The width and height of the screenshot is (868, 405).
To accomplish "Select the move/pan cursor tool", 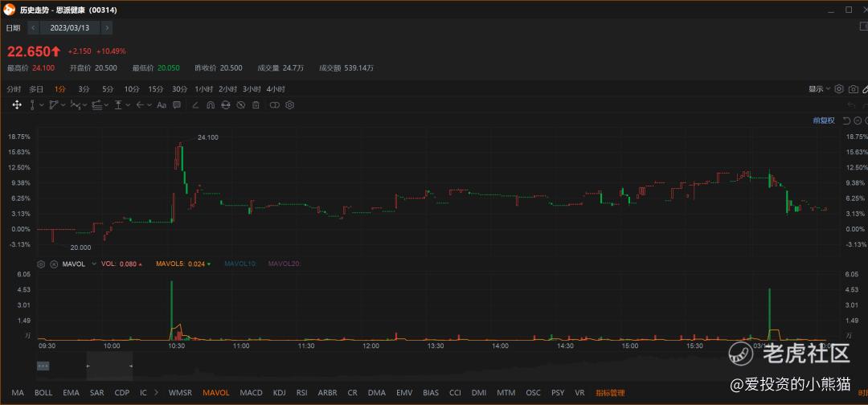I will click(17, 105).
